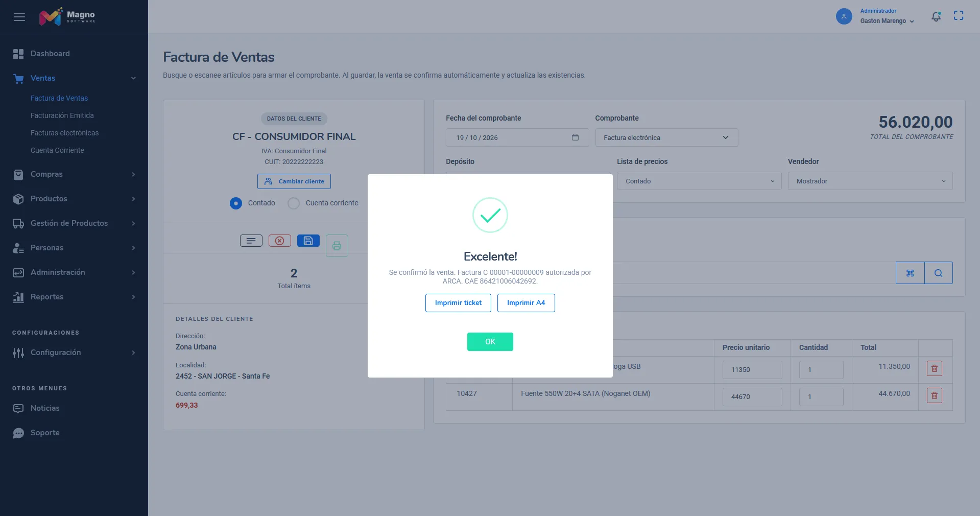This screenshot has width=980, height=516.
Task: Open the Vendedor Mostrador dropdown
Action: 870,181
